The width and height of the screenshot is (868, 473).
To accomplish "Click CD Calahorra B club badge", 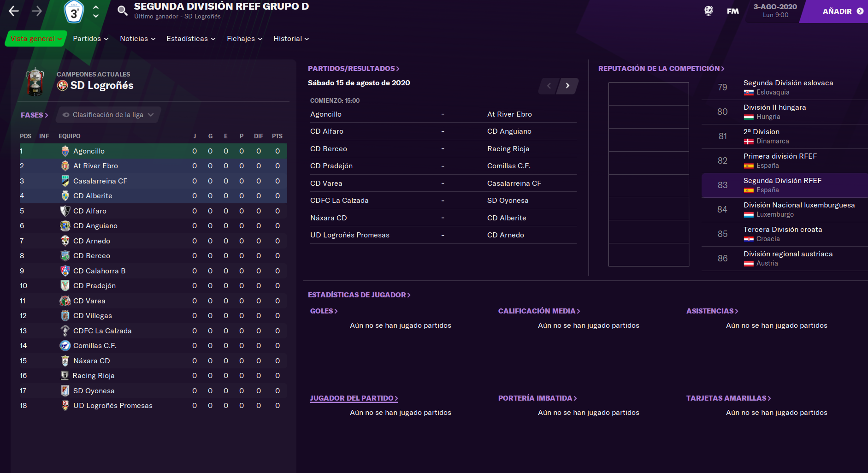I will (65, 271).
